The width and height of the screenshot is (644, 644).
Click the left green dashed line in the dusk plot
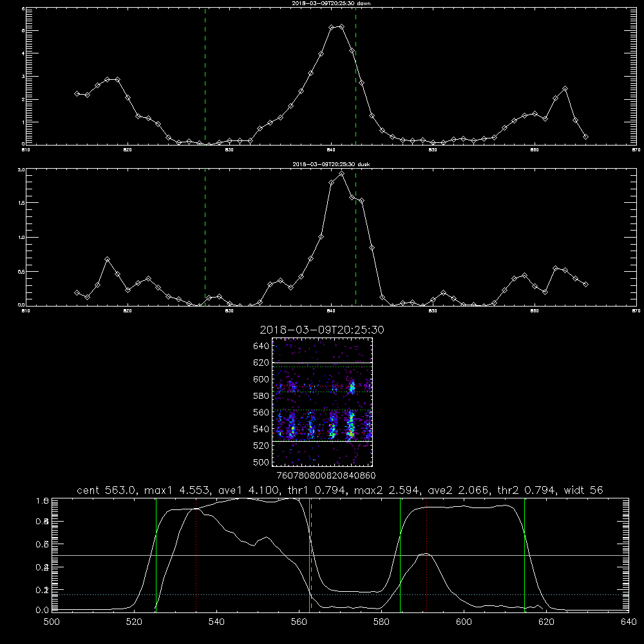(205, 238)
